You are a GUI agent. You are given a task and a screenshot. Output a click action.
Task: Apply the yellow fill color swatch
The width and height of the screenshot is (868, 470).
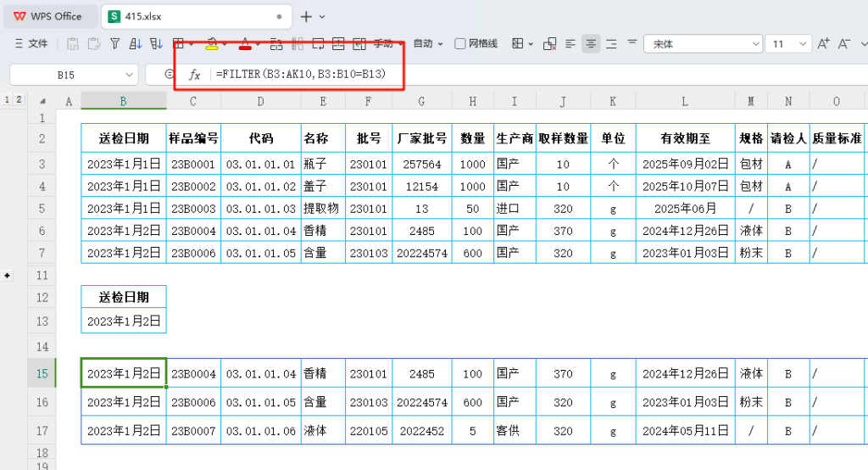pyautogui.click(x=212, y=48)
